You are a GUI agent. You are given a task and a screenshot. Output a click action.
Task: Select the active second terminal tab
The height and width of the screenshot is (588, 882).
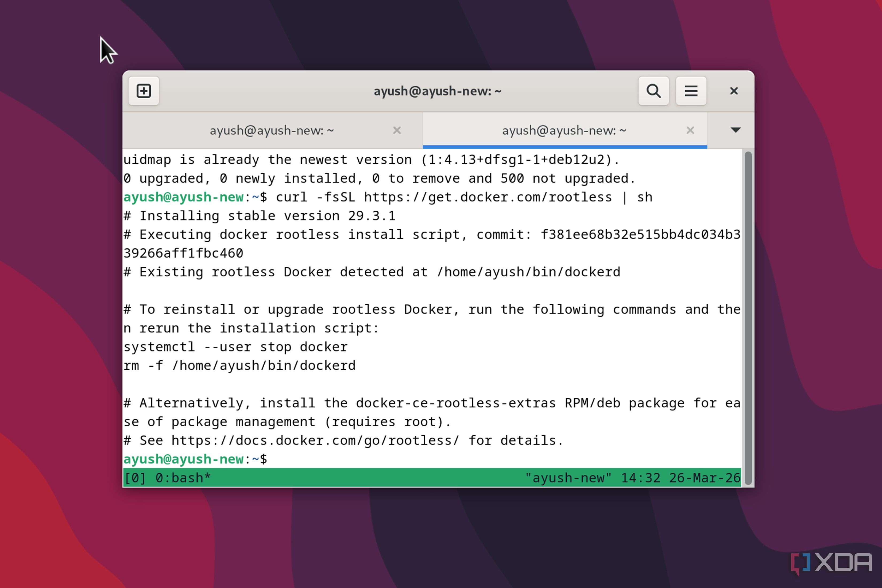[x=565, y=130]
